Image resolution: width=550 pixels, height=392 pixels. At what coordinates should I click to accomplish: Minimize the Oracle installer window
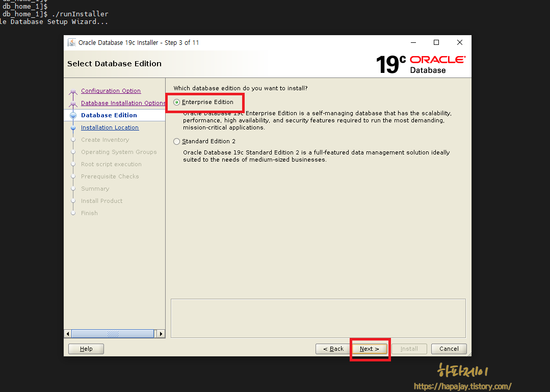[x=413, y=42]
